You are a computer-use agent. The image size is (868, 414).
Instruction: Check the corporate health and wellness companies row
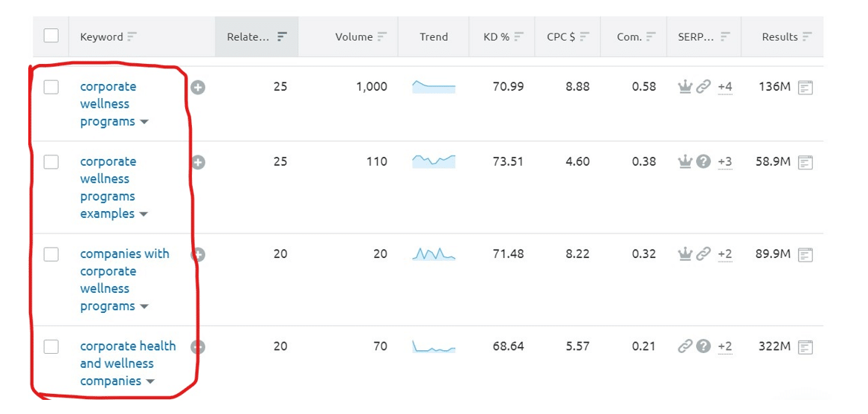(51, 346)
